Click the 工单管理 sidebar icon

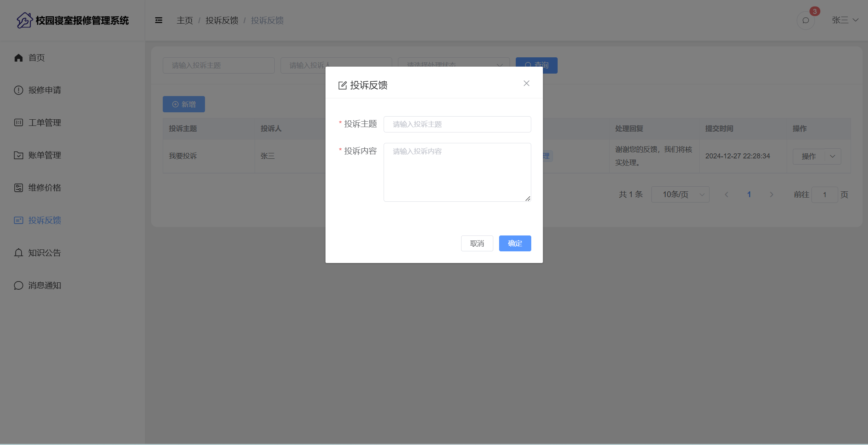tap(19, 123)
